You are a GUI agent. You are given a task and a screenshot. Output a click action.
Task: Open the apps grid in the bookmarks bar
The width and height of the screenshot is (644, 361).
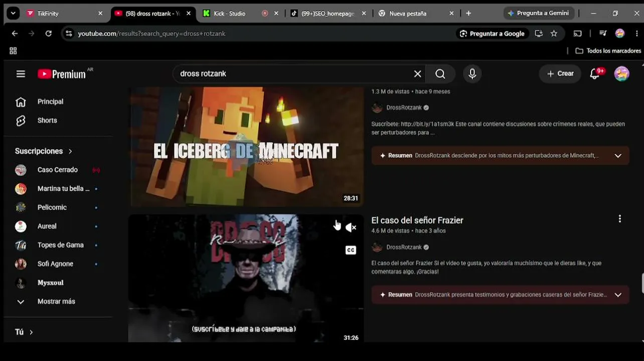pyautogui.click(x=13, y=51)
